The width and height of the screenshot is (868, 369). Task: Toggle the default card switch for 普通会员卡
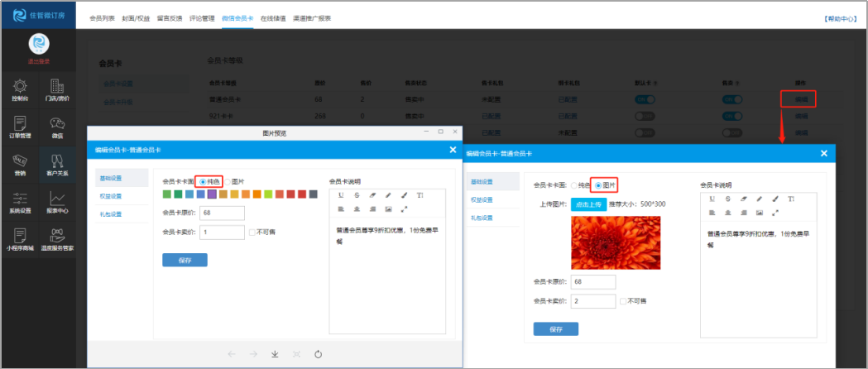645,98
